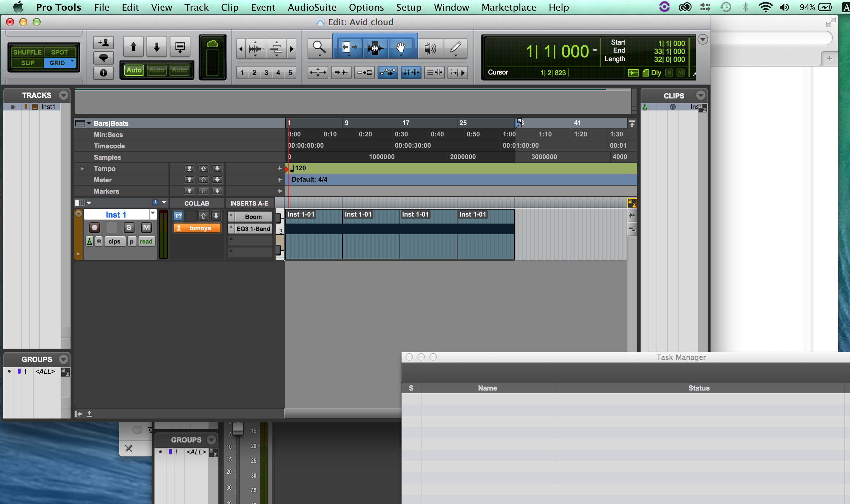Viewport: 850px width, 504px height.
Task: Mute the Inst 1 track
Action: 146,228
